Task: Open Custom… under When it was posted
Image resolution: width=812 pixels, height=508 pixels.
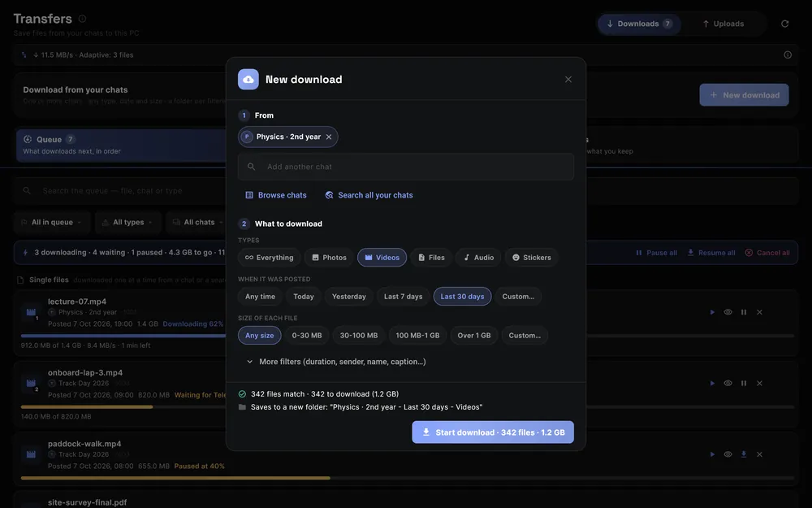Action: pyautogui.click(x=518, y=297)
